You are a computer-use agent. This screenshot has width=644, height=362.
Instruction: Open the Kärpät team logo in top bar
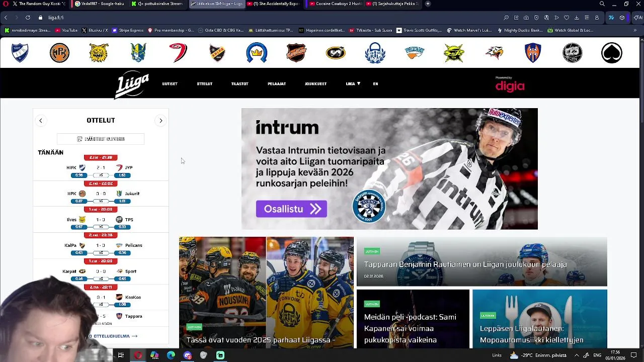pyautogui.click(x=336, y=53)
